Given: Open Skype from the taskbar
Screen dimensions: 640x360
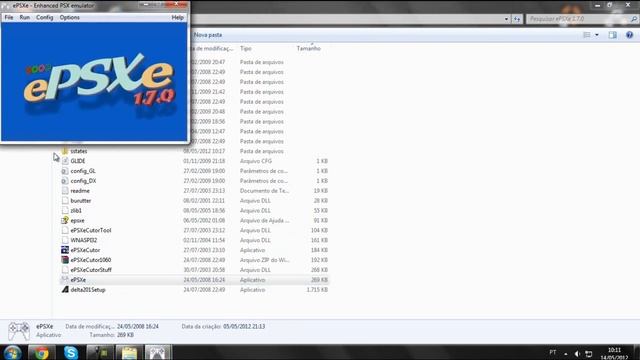Looking at the screenshot, I should (x=71, y=352).
